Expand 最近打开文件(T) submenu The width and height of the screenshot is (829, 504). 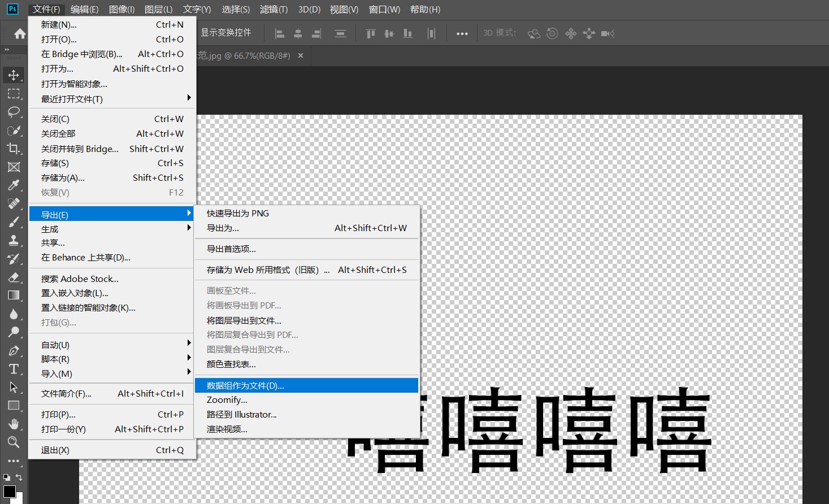point(112,99)
